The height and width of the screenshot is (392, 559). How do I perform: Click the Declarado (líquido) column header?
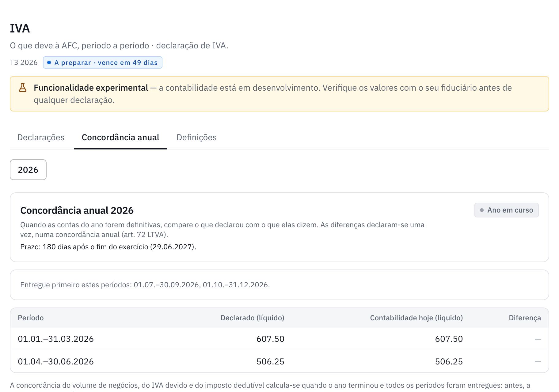252,318
